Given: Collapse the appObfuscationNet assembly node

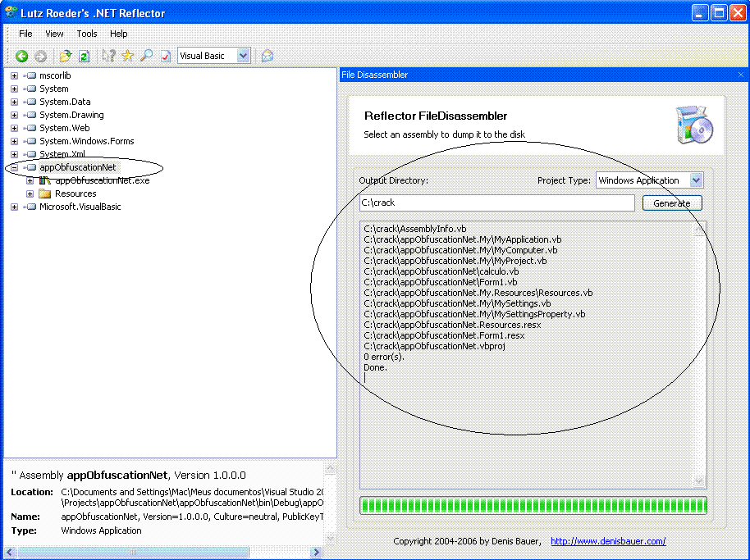Looking at the screenshot, I should 14,167.
